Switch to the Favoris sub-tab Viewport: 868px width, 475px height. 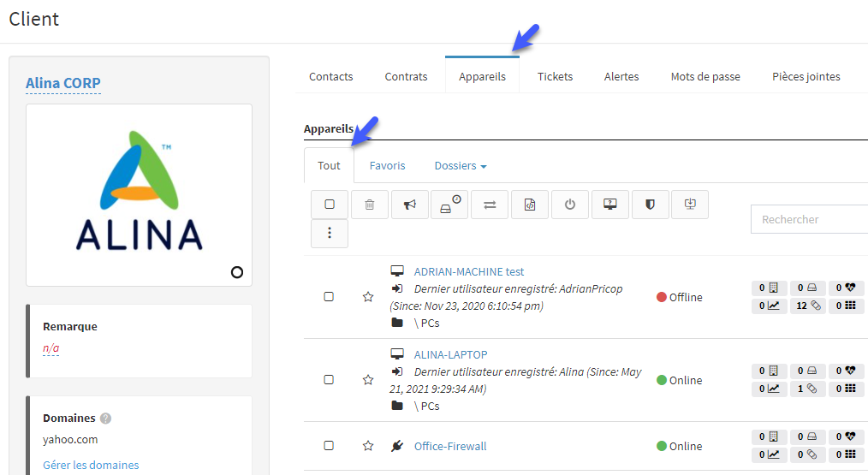(x=388, y=165)
